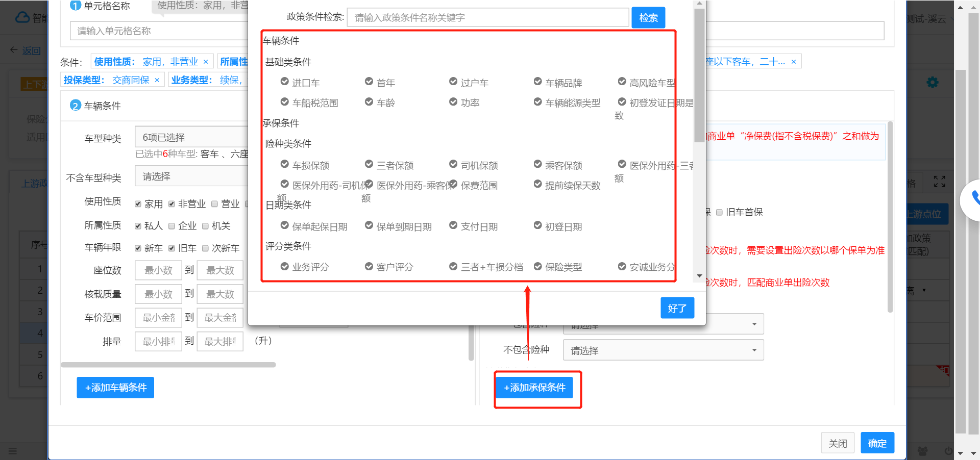Image resolution: width=980 pixels, height=460 pixels.
Task: Remove the 投保类型 condition tag
Action: pos(157,80)
